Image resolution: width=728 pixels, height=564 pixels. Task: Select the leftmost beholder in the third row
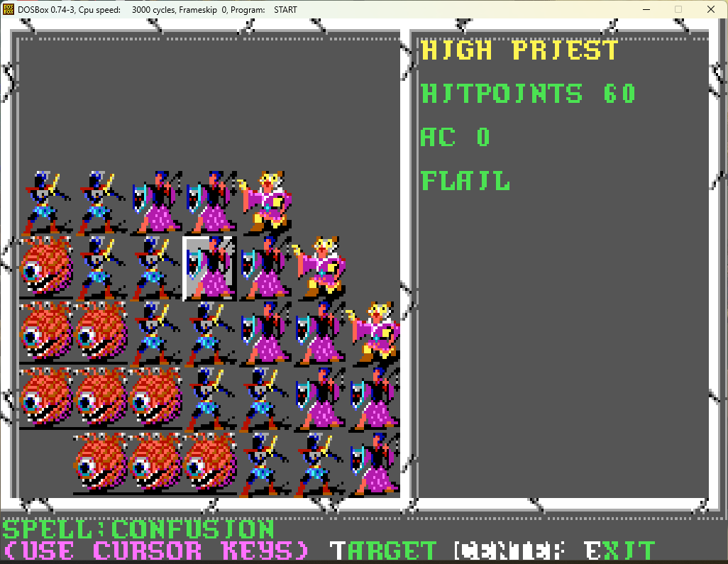[x=46, y=333]
